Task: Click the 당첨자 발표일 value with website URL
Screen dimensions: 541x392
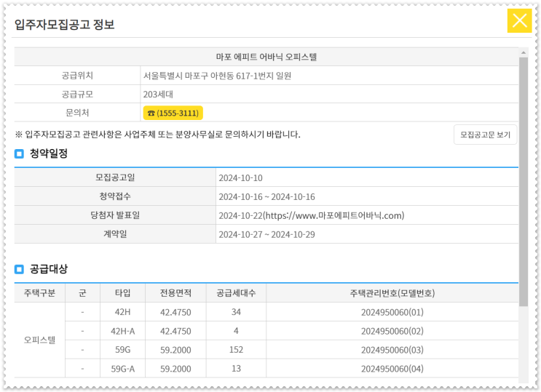Action: [311, 216]
